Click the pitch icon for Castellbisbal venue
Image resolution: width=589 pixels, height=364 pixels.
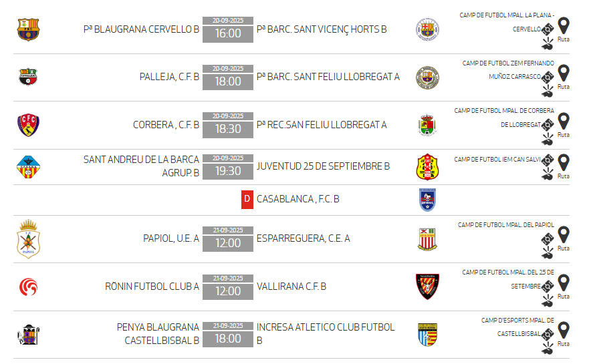(x=548, y=333)
